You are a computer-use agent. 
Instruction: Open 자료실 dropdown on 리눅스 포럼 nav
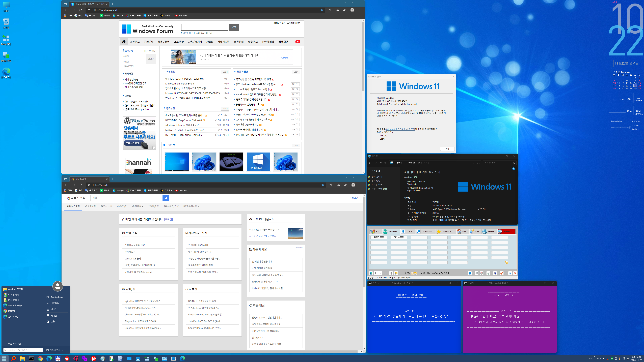[x=138, y=206]
